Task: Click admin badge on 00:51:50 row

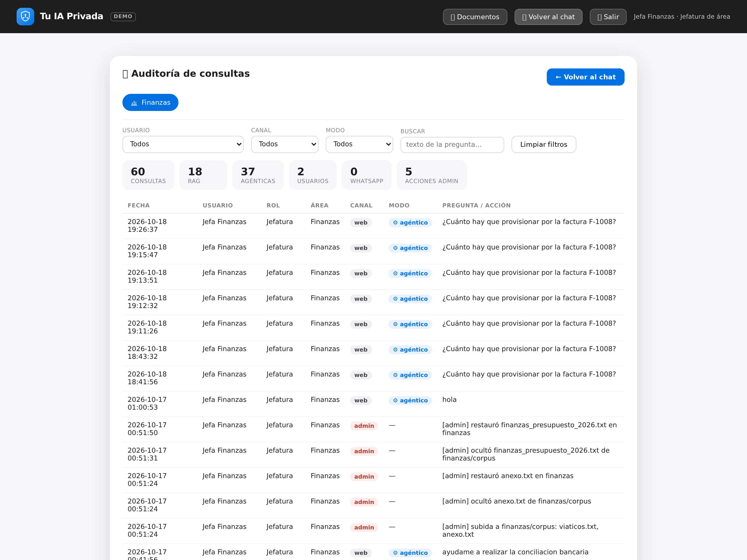Action: [x=364, y=426]
